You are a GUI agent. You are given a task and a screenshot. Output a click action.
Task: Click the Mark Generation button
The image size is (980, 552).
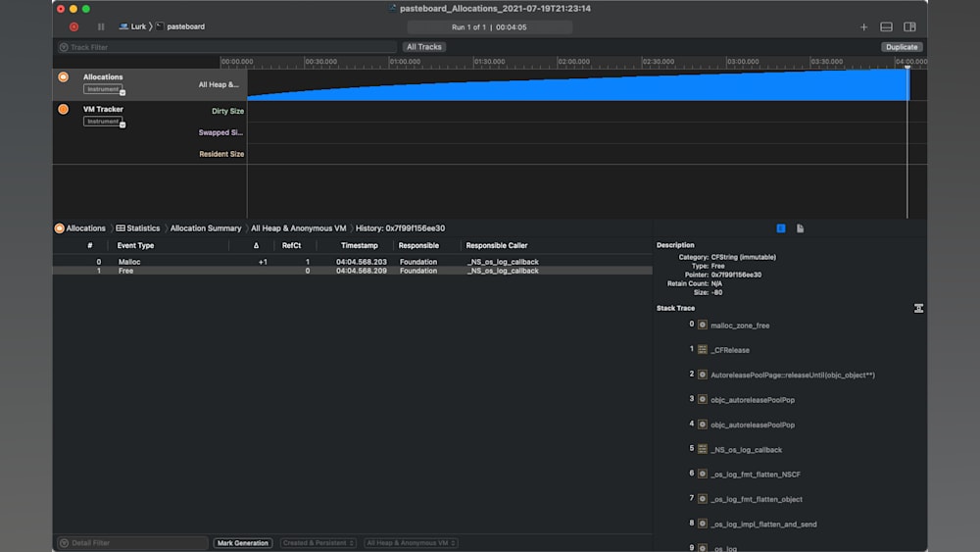pos(242,542)
